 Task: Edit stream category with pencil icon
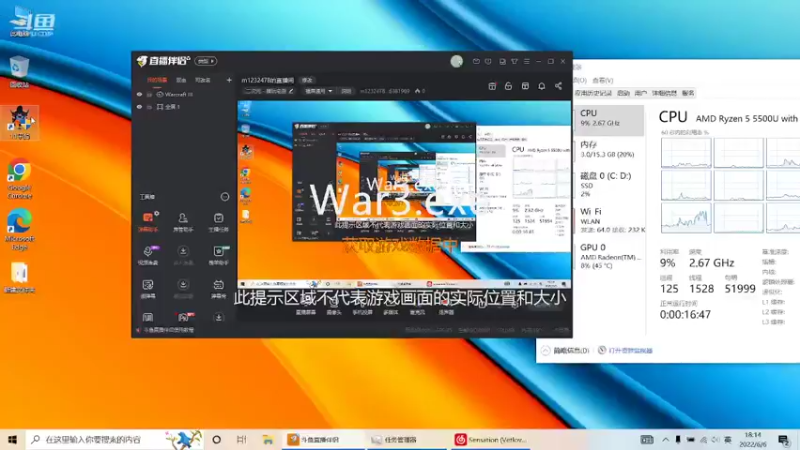[x=291, y=91]
